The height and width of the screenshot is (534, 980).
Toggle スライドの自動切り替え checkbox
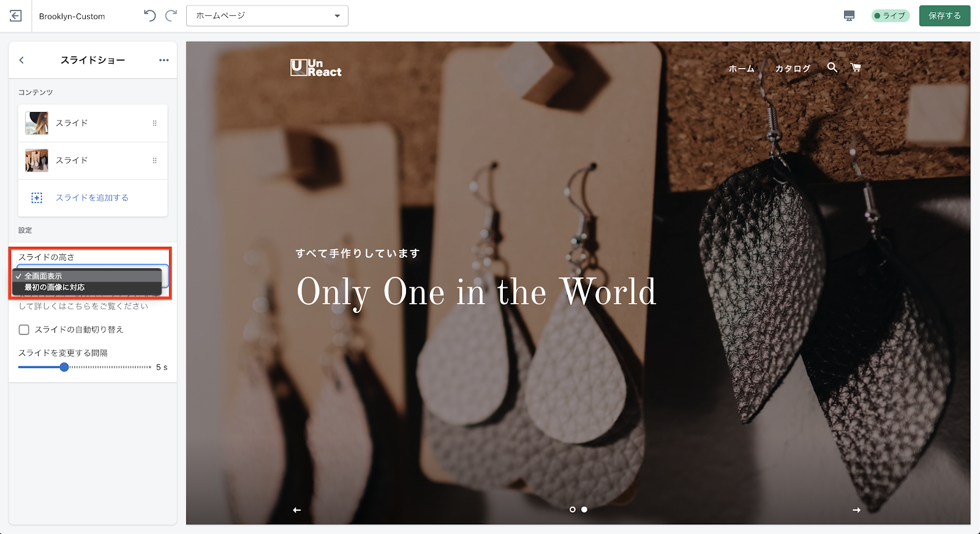click(24, 329)
